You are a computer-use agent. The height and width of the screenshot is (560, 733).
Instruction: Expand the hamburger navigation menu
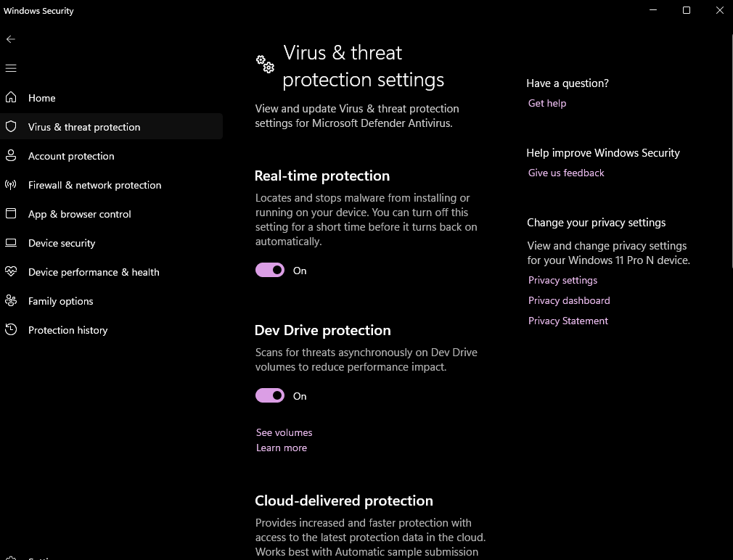pos(11,68)
